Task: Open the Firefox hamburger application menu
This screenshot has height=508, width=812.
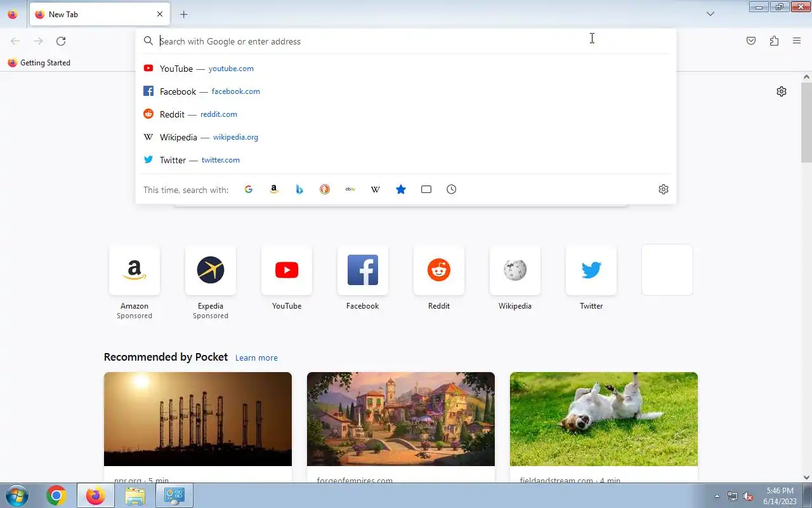Action: pyautogui.click(x=797, y=41)
